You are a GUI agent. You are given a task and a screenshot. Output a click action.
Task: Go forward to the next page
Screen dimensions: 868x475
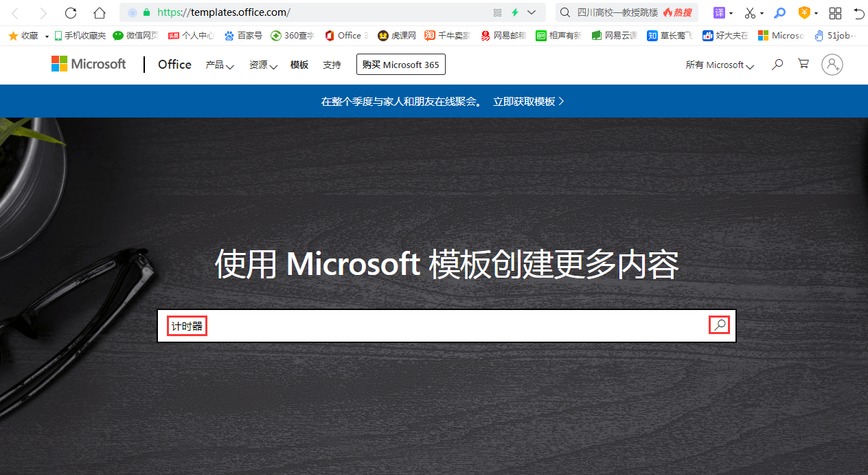click(43, 13)
